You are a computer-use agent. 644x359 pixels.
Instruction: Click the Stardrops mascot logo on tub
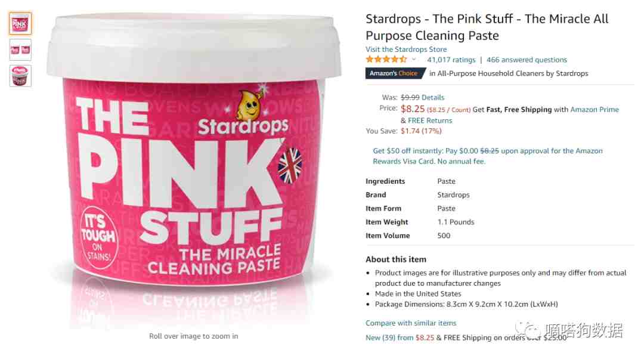(249, 104)
